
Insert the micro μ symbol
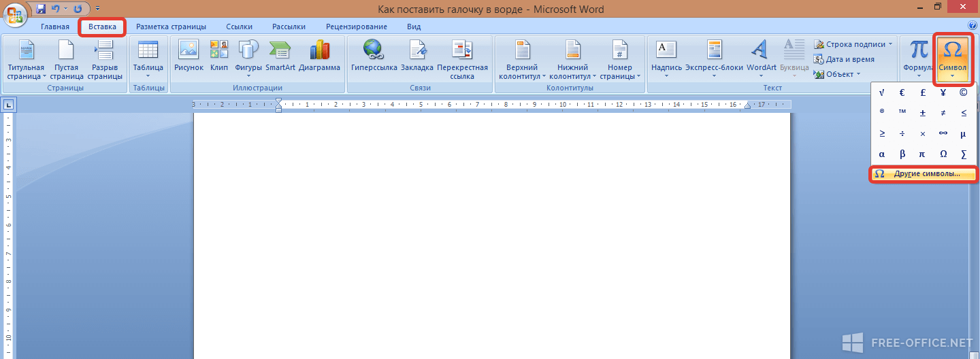pyautogui.click(x=964, y=134)
